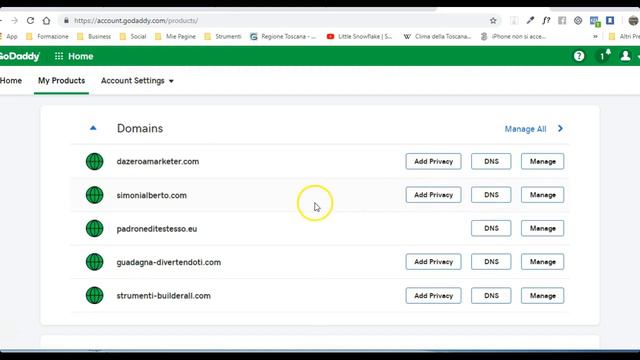
Task: Click the globe icon for dazeroamarketer.com
Action: click(95, 162)
